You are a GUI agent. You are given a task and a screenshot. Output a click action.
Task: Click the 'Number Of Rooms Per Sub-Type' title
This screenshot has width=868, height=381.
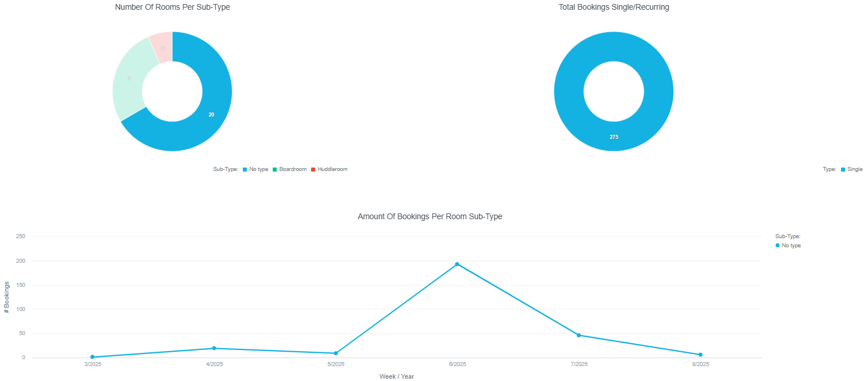point(168,7)
